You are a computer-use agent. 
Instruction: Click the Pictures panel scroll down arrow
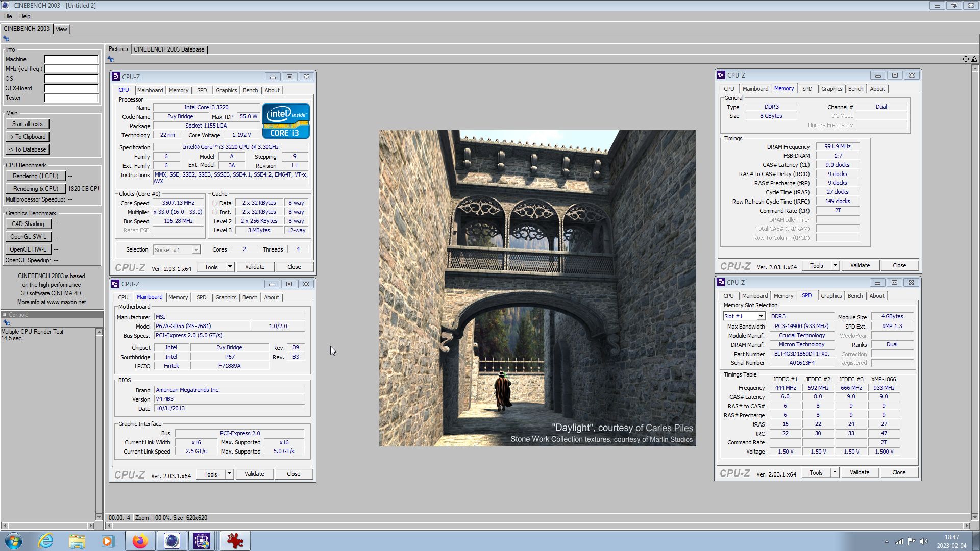974,517
